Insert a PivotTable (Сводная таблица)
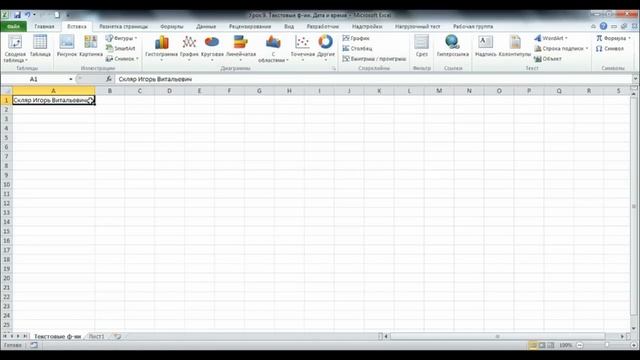The image size is (640, 360). tap(15, 48)
